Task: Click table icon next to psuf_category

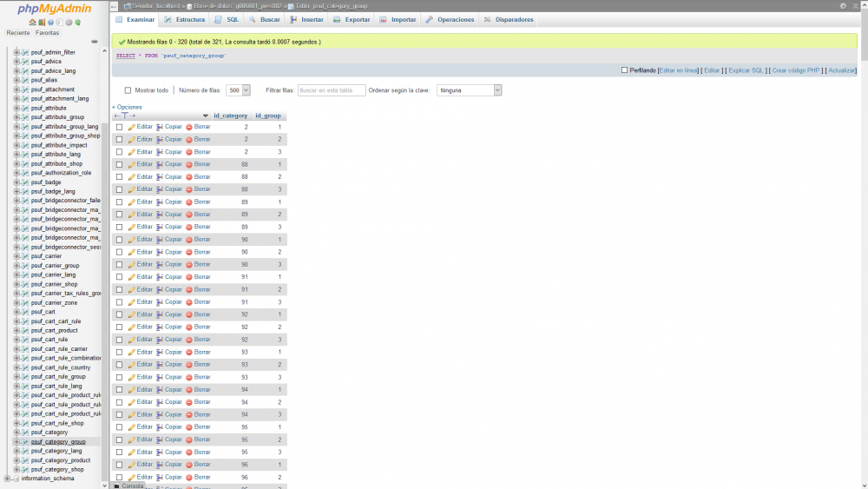Action: click(x=25, y=433)
